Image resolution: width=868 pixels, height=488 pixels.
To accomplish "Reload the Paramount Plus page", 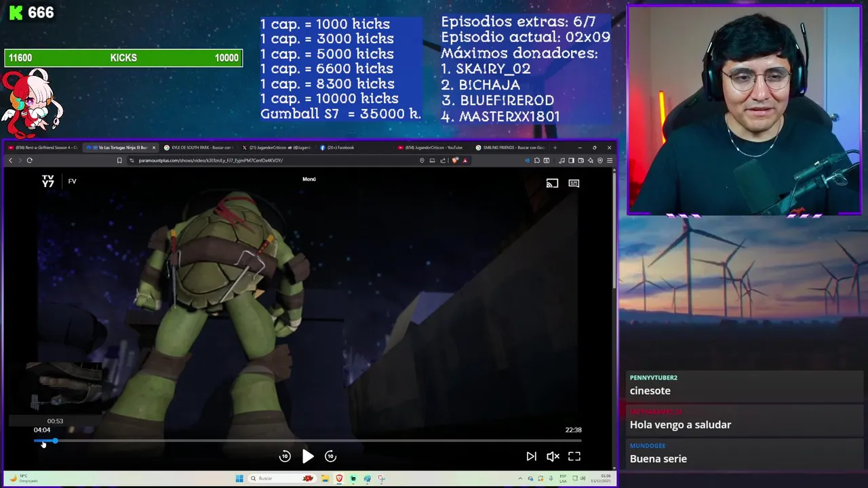I will point(30,161).
